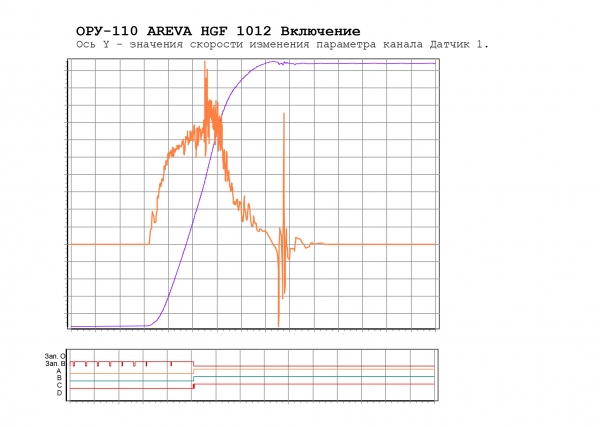The image size is (600, 427).
Task: Select the channel 'D' label
Action: [x=59, y=393]
